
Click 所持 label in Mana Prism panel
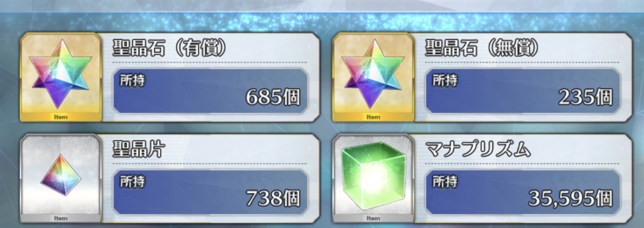[x=444, y=181]
